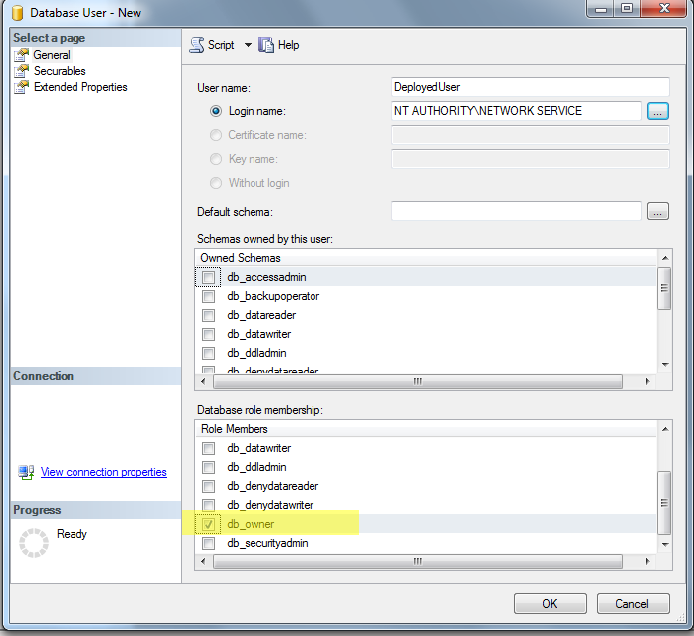Click the Owned Schemas horizontal scrollbar left arrow
The image size is (694, 636).
click(x=203, y=381)
